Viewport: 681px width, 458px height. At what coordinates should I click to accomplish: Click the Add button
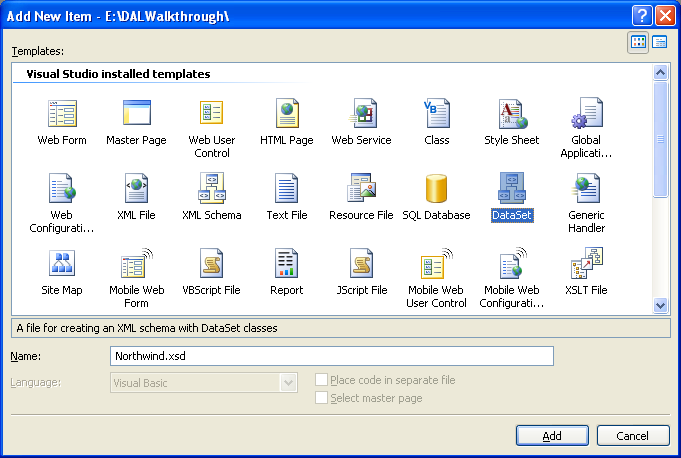(552, 435)
